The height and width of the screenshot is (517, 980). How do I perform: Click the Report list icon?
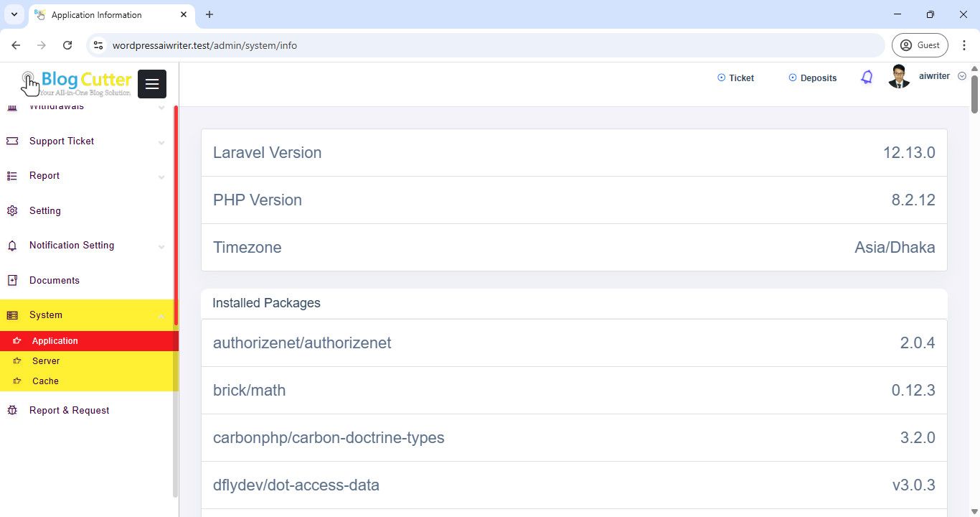[12, 176]
